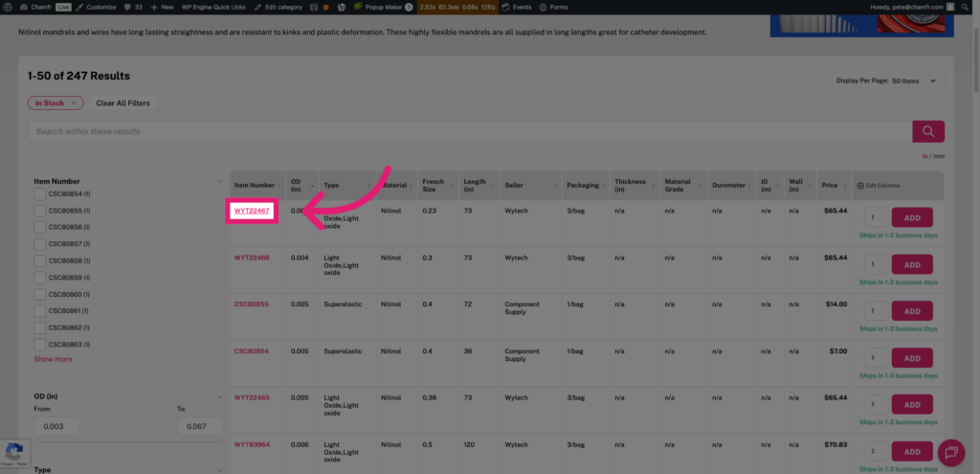Check the CSC80862 filter box
980x474 pixels.
tap(40, 327)
